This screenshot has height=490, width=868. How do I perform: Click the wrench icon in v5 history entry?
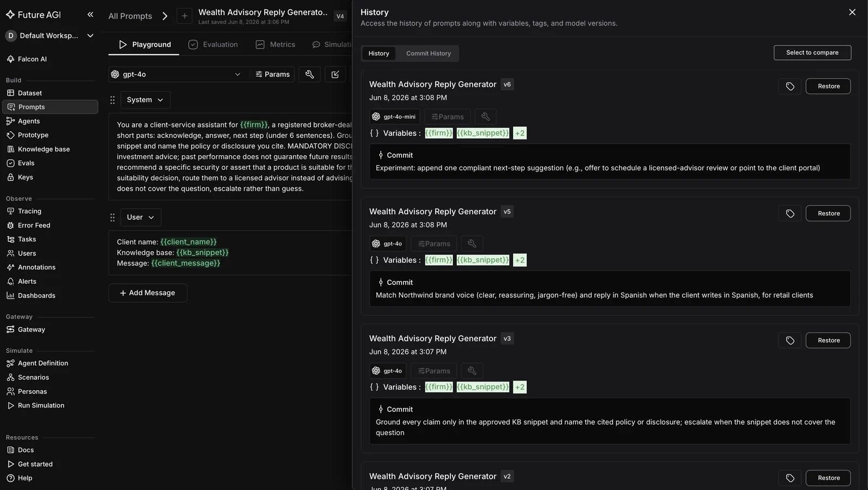pos(472,244)
